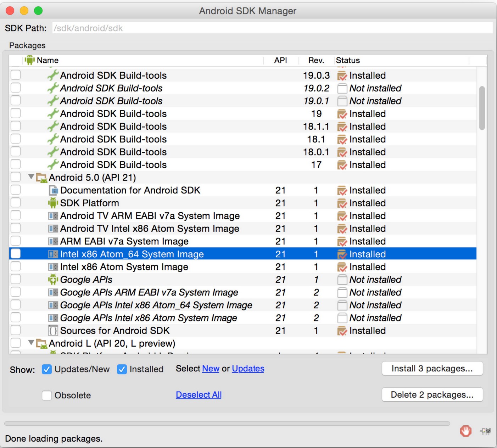Click wrench icon of Build-tools 19.0.3

pyautogui.click(x=53, y=75)
